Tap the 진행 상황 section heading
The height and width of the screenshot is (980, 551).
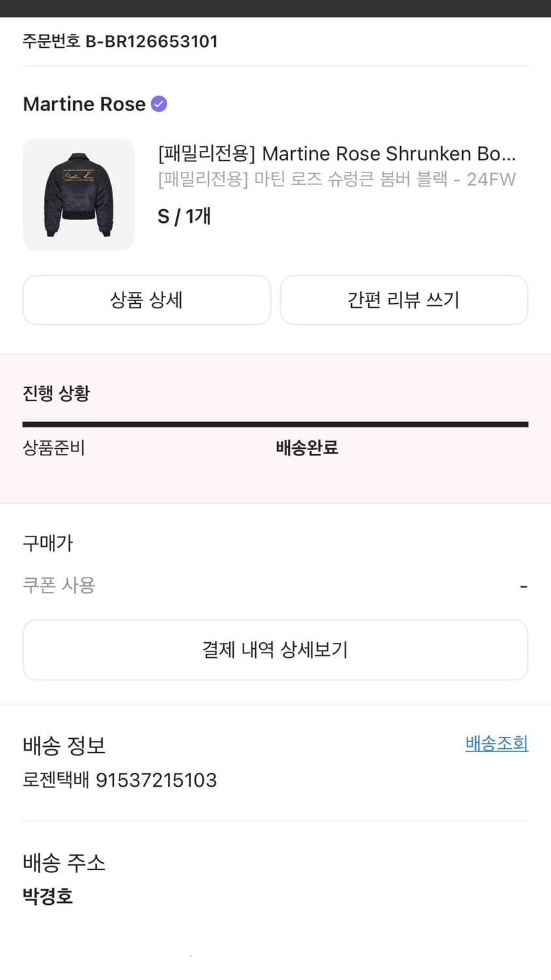(x=56, y=393)
